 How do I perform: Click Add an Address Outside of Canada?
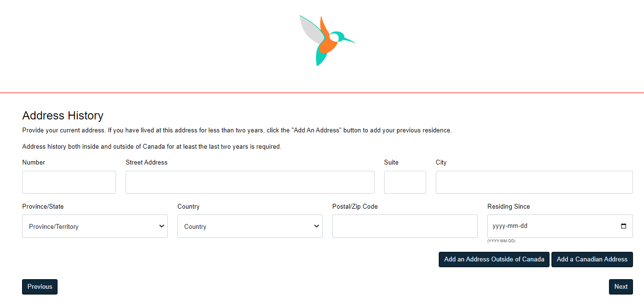(x=494, y=260)
